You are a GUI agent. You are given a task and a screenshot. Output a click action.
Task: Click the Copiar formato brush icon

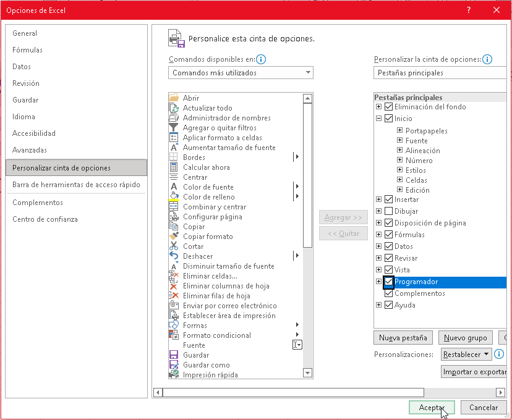174,236
